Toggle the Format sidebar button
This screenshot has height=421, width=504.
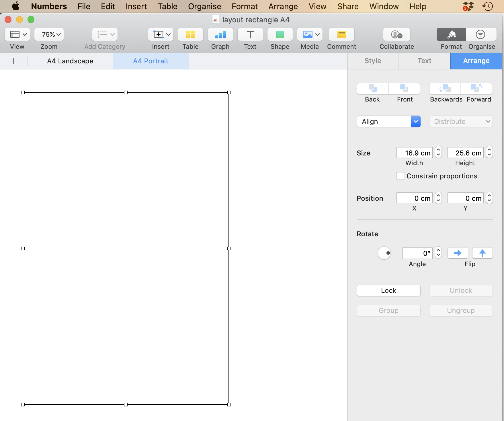click(x=451, y=35)
